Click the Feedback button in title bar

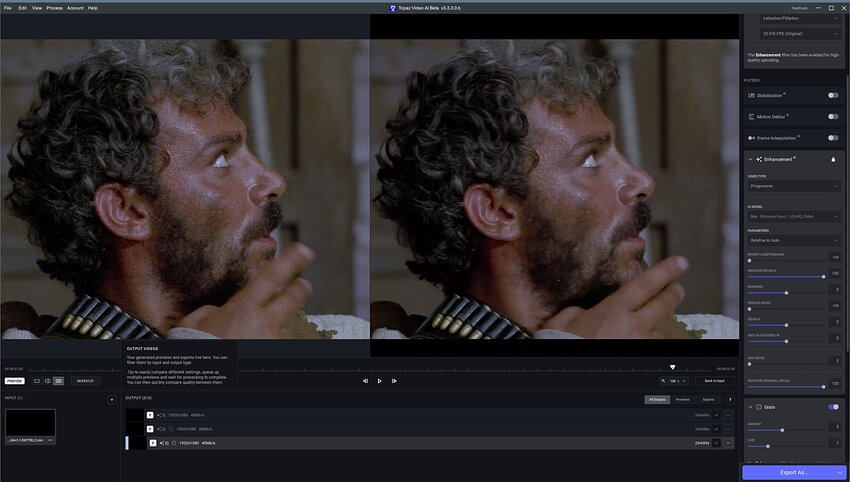click(800, 8)
